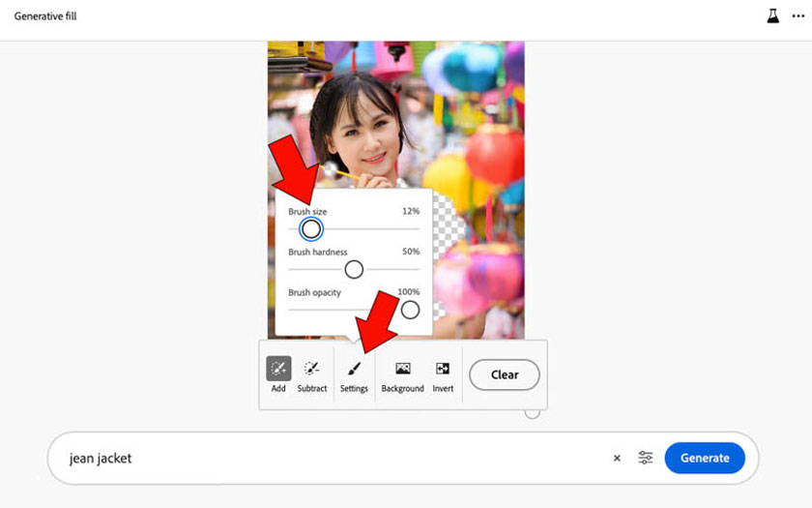The height and width of the screenshot is (508, 812).
Task: Click the 'Brush hardness' label
Action: click(x=317, y=252)
